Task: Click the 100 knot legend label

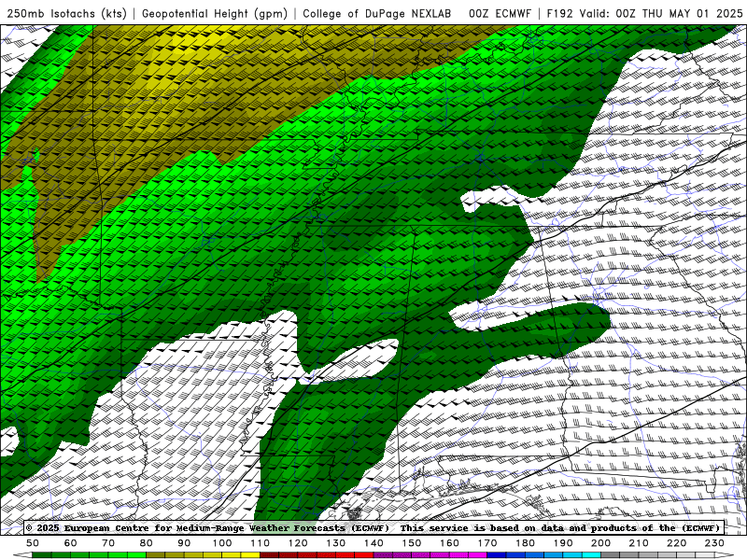Action: [x=222, y=543]
